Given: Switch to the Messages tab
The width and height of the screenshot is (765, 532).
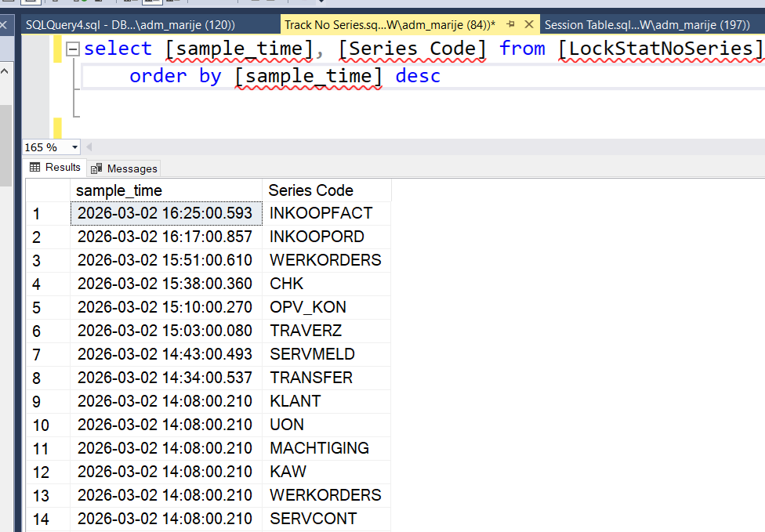Looking at the screenshot, I should pyautogui.click(x=124, y=168).
